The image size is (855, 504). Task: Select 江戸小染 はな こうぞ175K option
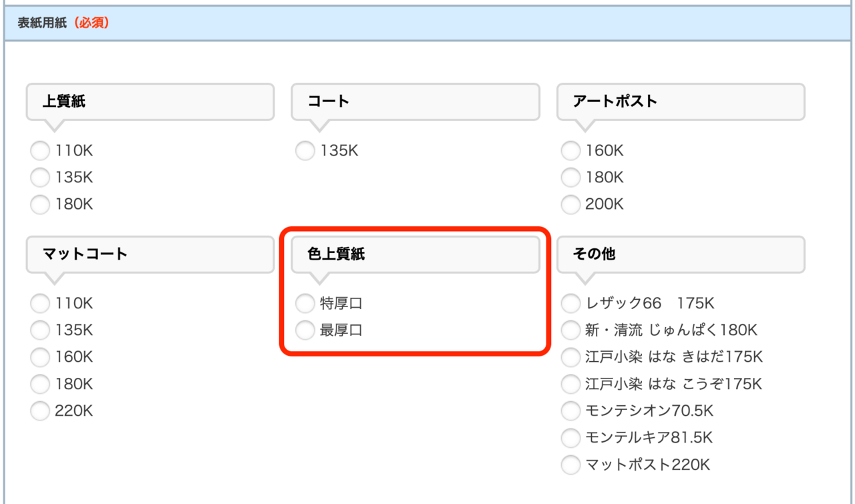[x=570, y=384]
